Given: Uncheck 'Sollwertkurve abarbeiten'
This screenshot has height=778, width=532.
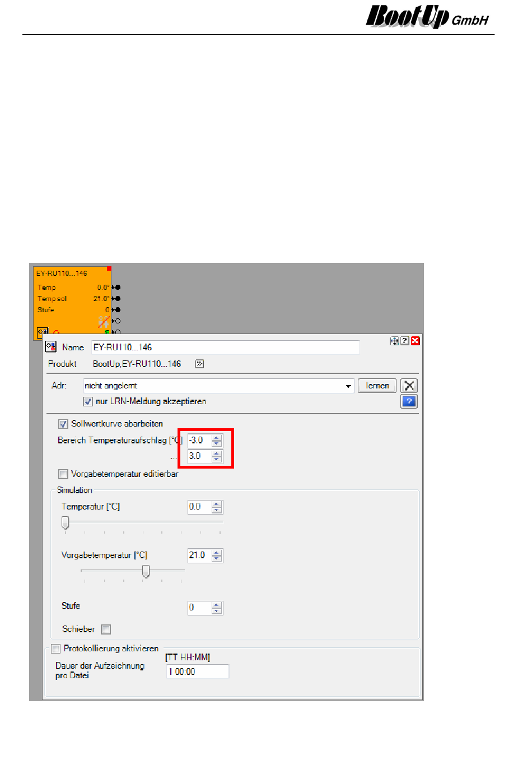Looking at the screenshot, I should click(x=63, y=424).
